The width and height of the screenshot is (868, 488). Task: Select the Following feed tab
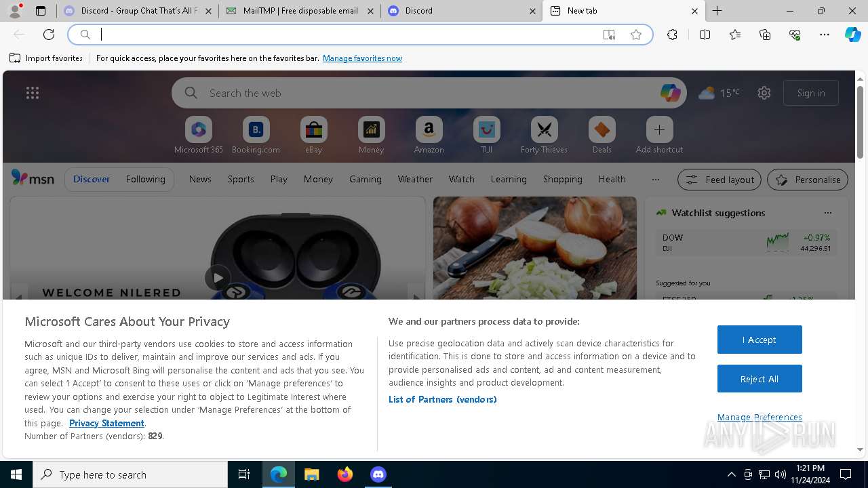pos(145,179)
